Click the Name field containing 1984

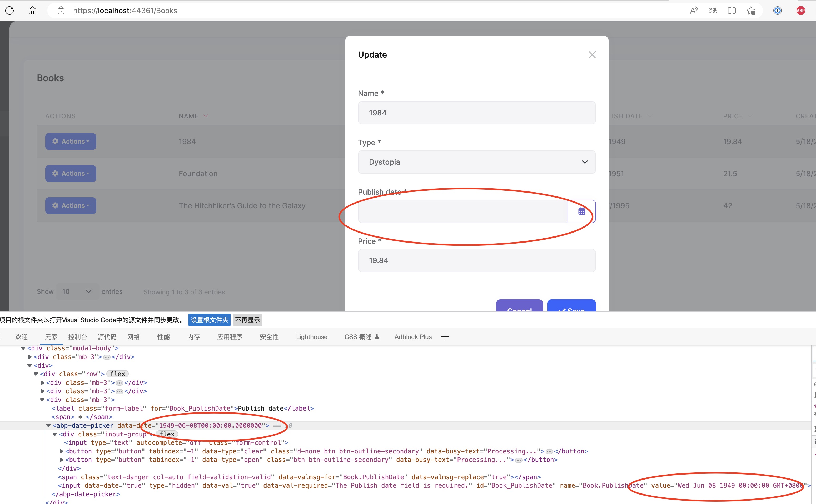click(x=476, y=113)
